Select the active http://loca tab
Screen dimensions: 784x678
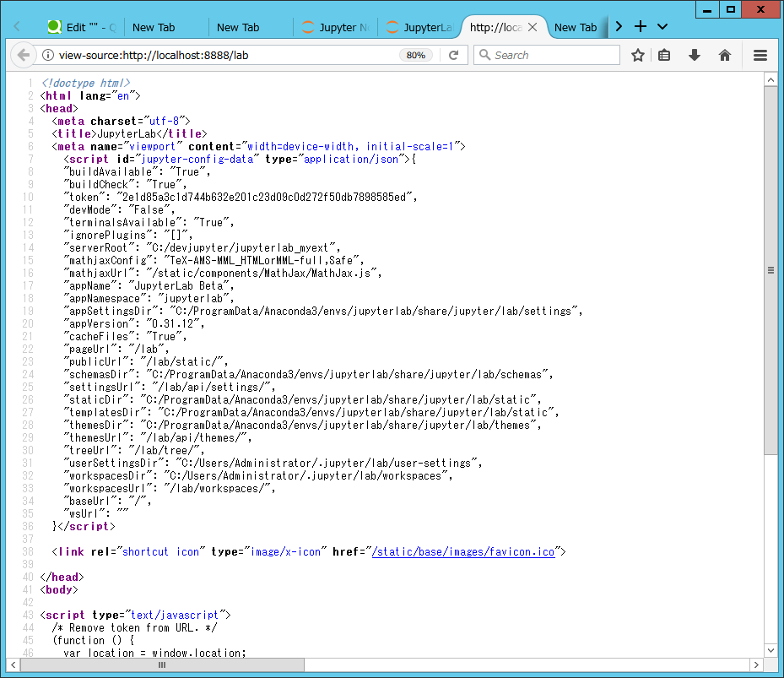coord(496,28)
